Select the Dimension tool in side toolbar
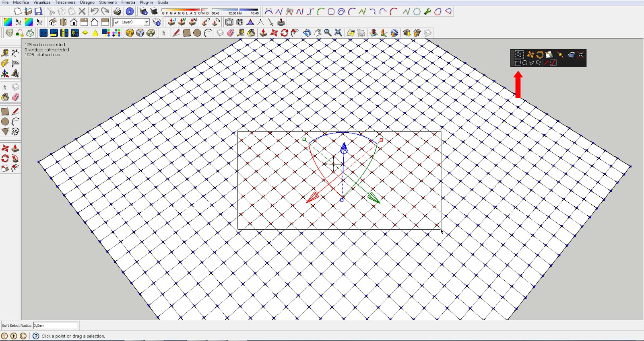 (x=15, y=53)
